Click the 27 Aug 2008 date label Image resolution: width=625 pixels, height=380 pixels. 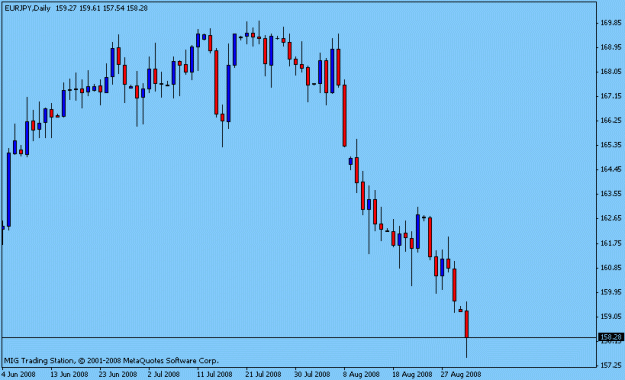461,374
